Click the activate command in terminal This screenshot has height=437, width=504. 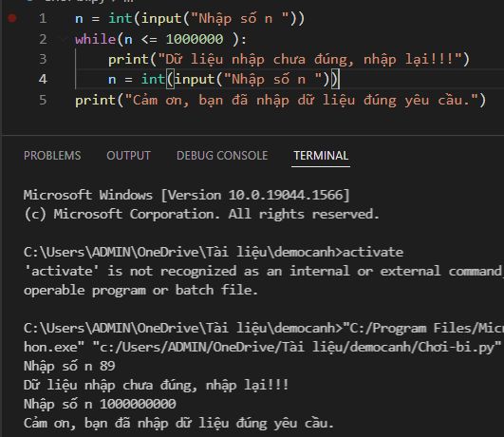[x=373, y=252]
